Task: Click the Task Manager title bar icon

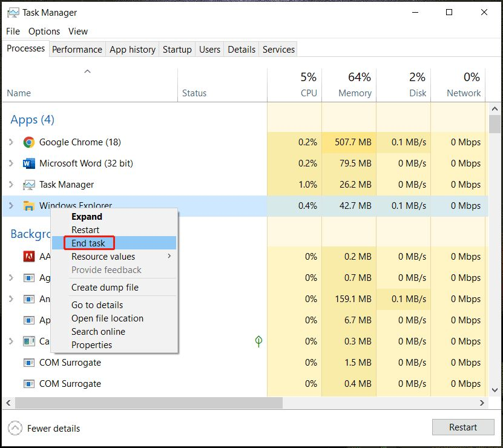Action: 13,13
